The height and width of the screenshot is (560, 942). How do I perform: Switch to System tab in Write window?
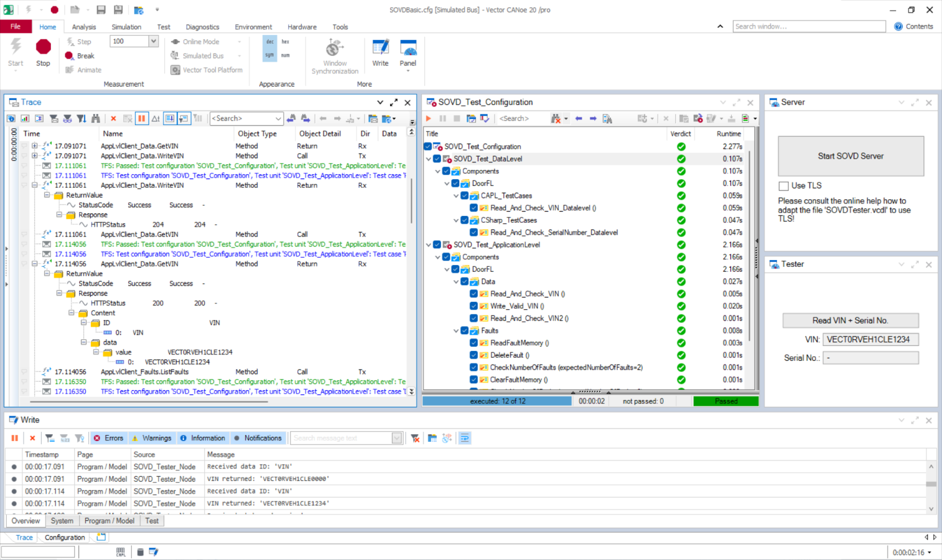pyautogui.click(x=62, y=521)
